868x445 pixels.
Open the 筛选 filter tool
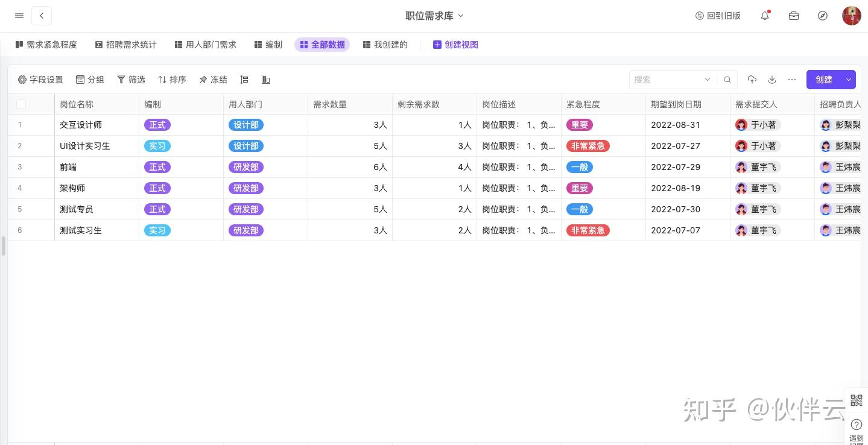point(131,80)
